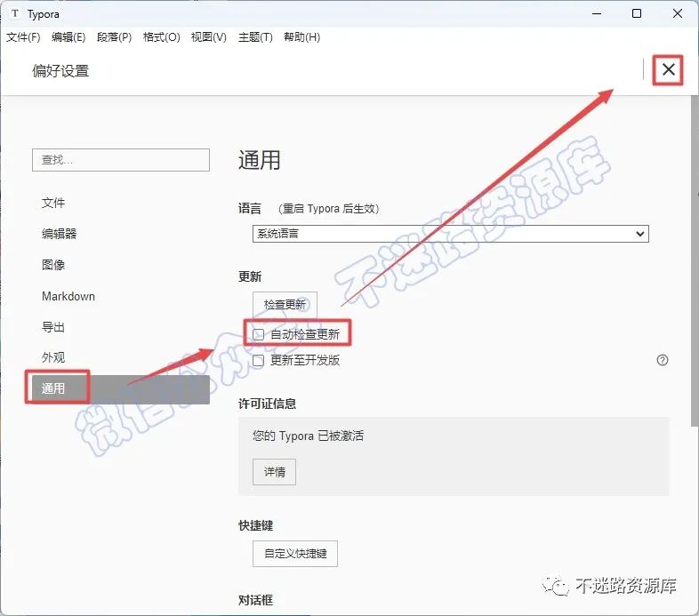
Task: Click the help question mark icon
Action: click(662, 360)
